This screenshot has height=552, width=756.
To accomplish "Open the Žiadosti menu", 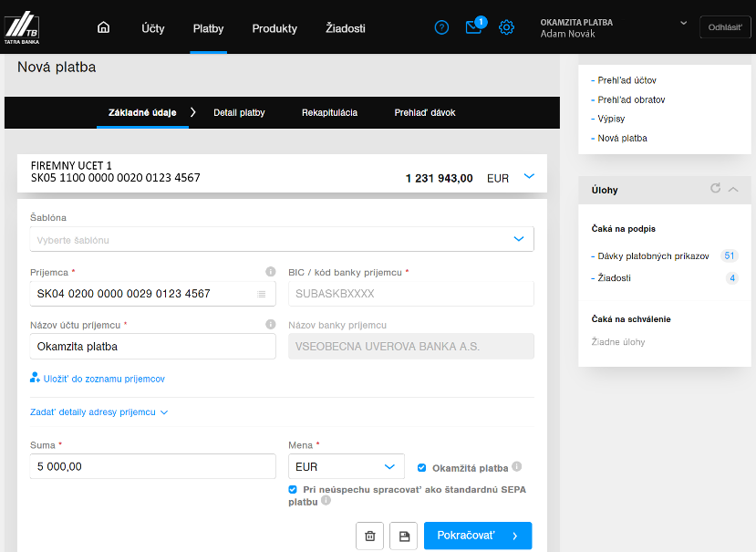I will pos(346,28).
